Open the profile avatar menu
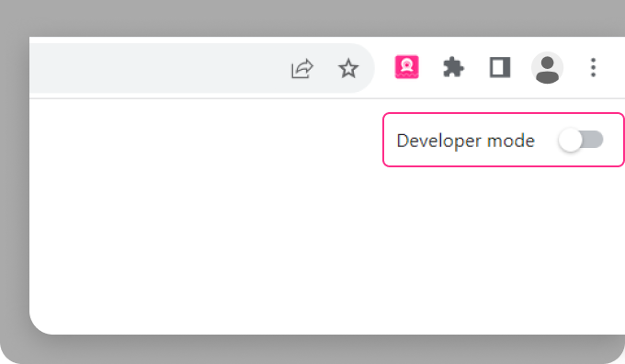The image size is (625, 364). click(547, 68)
